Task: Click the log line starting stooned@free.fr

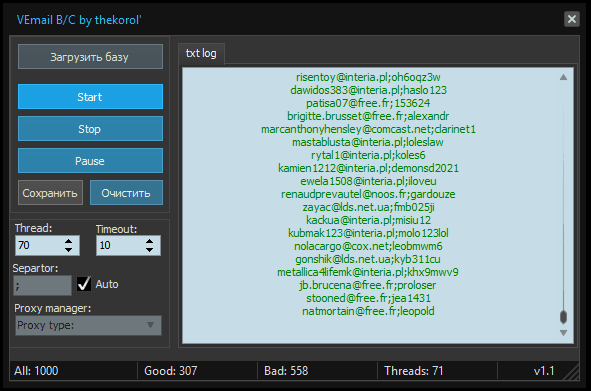Action: pyautogui.click(x=368, y=298)
